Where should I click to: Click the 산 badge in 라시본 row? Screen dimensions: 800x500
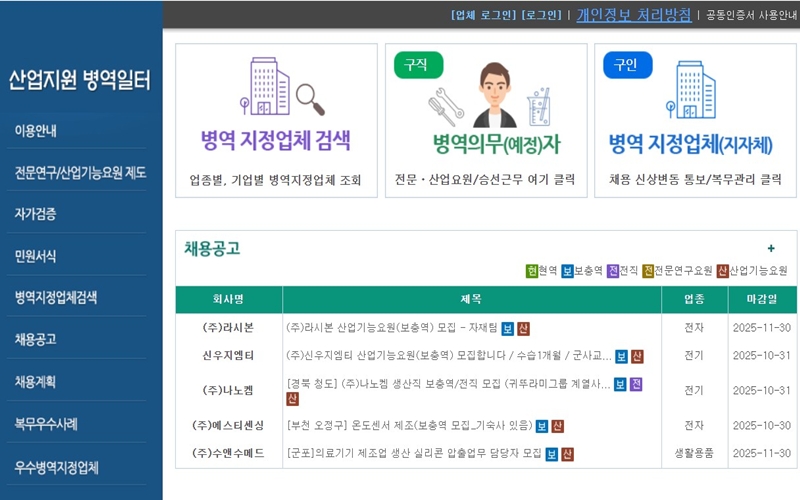(523, 329)
